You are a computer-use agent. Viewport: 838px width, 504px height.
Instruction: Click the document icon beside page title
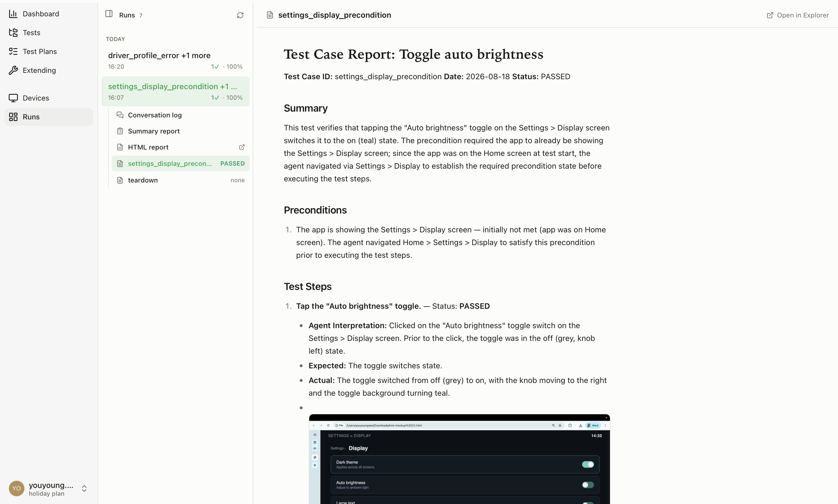(270, 15)
